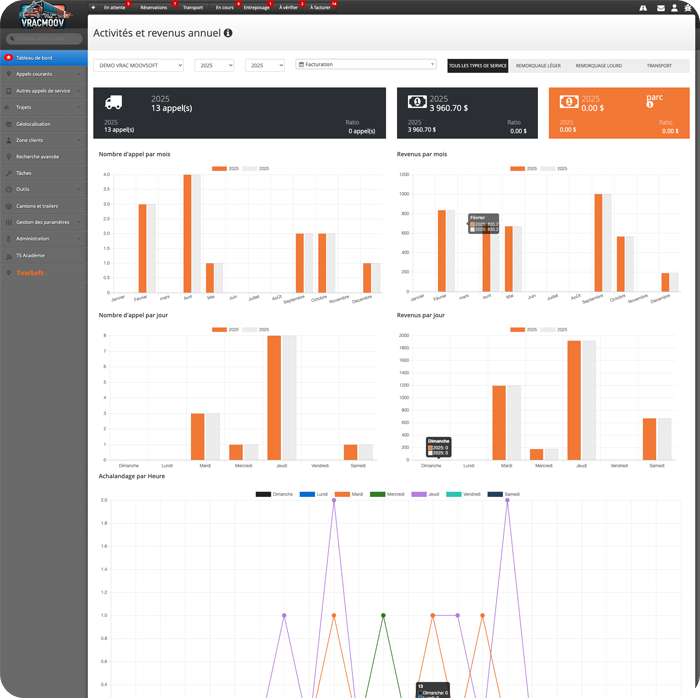700x698 pixels.
Task: Click grey 2025 swatch in Revenus par mois
Action: [547, 168]
